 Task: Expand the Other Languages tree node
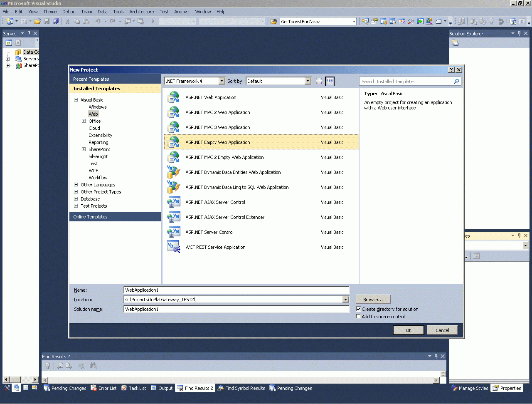coord(76,185)
